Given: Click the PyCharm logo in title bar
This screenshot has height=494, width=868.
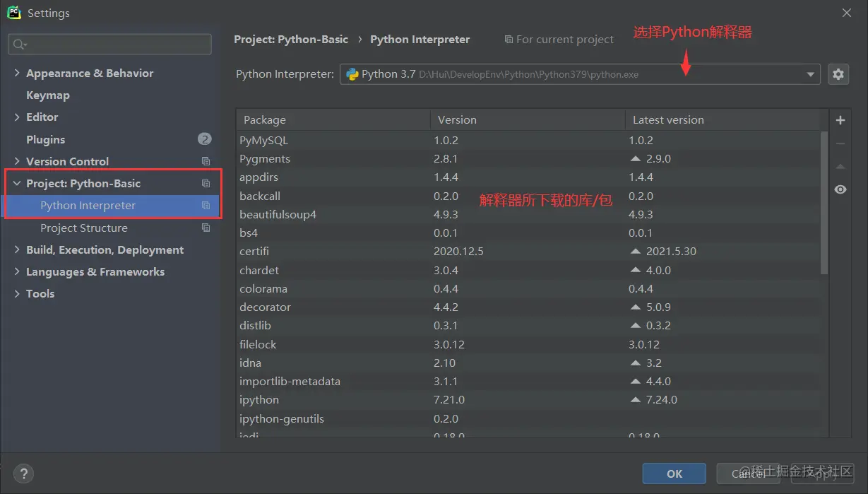Looking at the screenshot, I should point(13,13).
